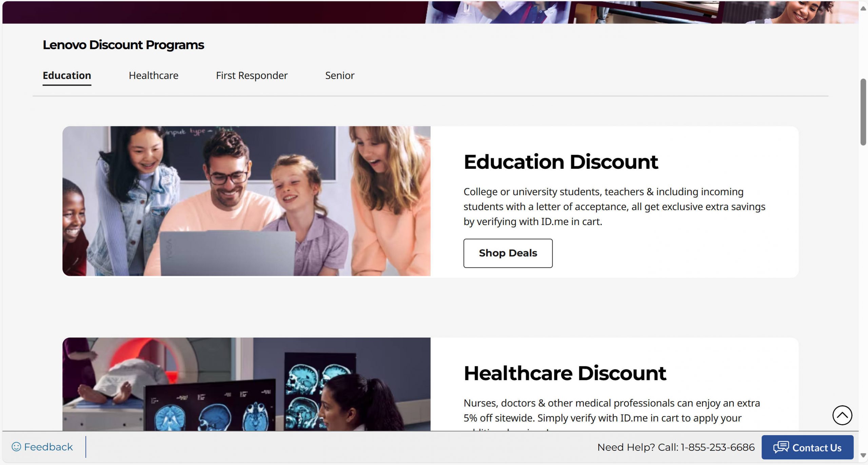
Task: Click the scrollbar up arrow
Action: (863, 8)
